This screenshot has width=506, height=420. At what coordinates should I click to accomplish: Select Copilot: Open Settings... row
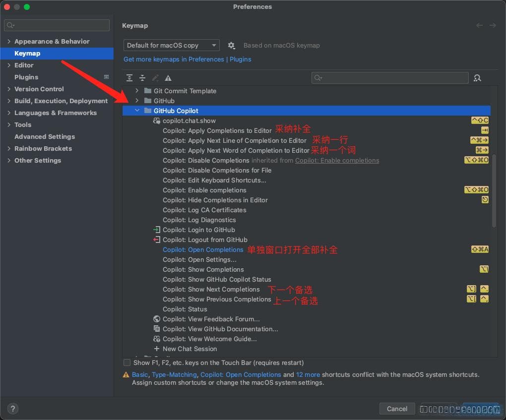pyautogui.click(x=307, y=260)
